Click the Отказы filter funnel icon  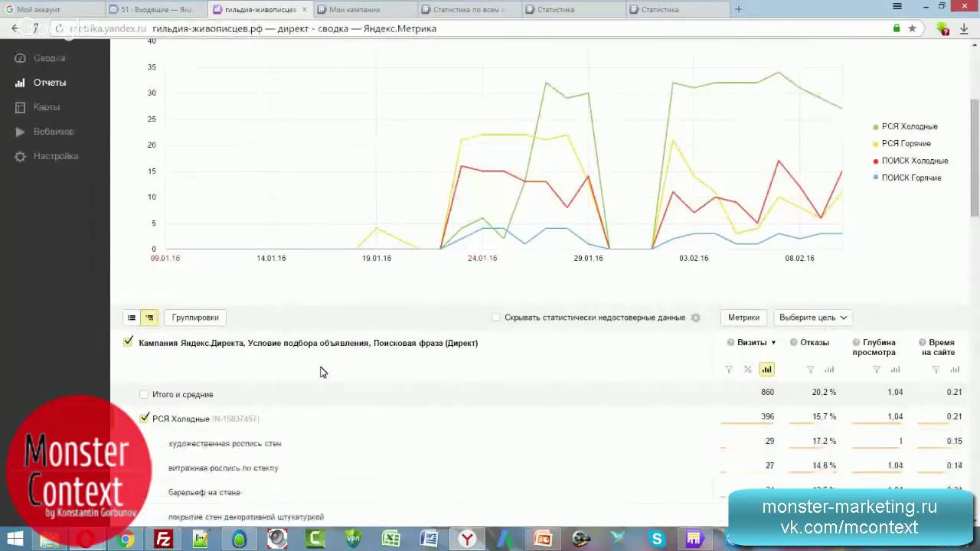[810, 370]
